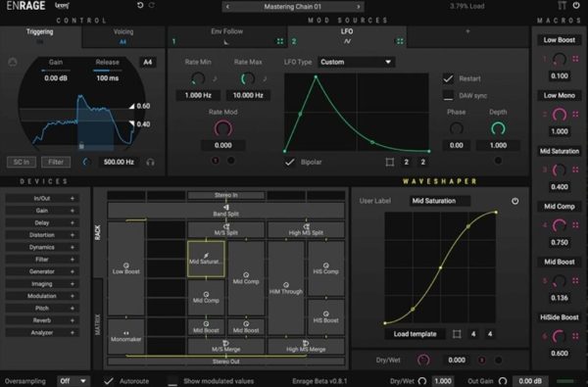The height and width of the screenshot is (387, 588).
Task: Toggle plugin power at top right
Action: click(x=576, y=5)
